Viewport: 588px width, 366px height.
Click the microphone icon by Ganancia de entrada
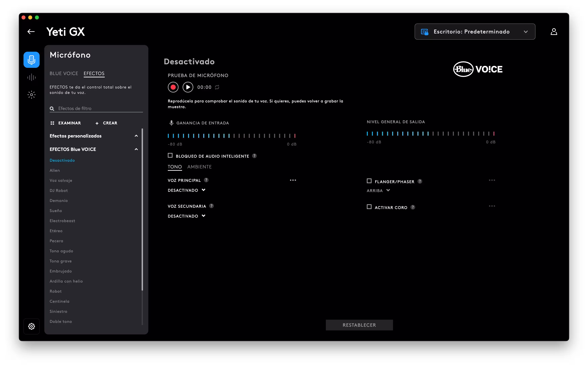tap(171, 123)
